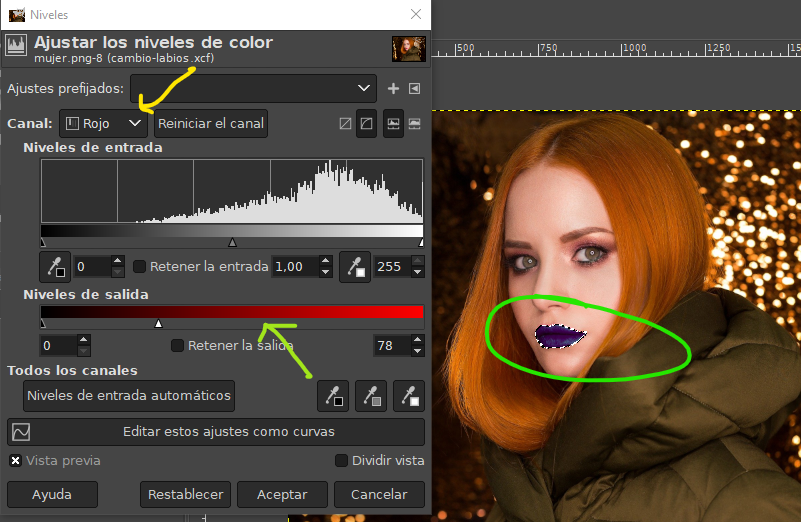Open the presets menu arrow icon
The height and width of the screenshot is (522, 801).
coord(414,89)
